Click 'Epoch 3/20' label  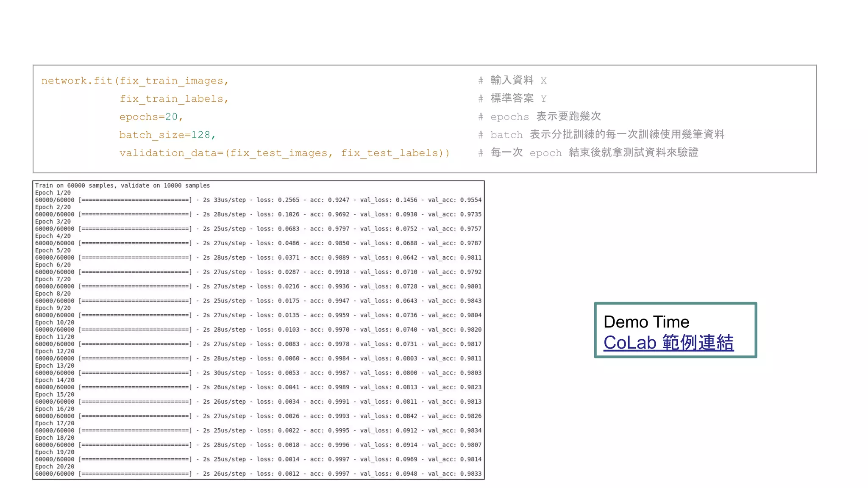click(53, 222)
